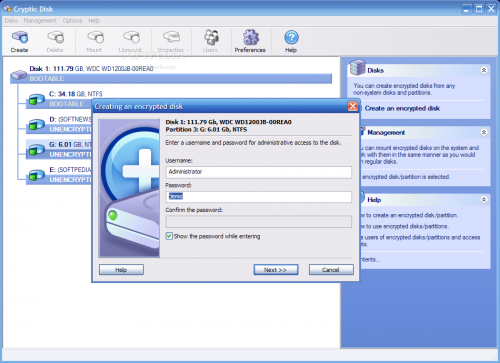Open the Options menu
The image size is (500, 363).
72,21
